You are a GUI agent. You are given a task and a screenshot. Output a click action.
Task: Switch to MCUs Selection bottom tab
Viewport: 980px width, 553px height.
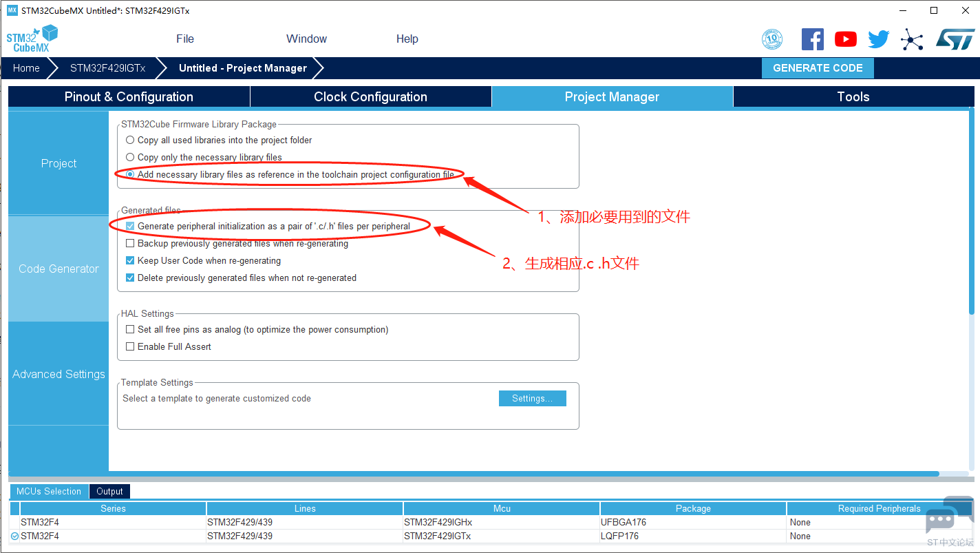(x=49, y=491)
